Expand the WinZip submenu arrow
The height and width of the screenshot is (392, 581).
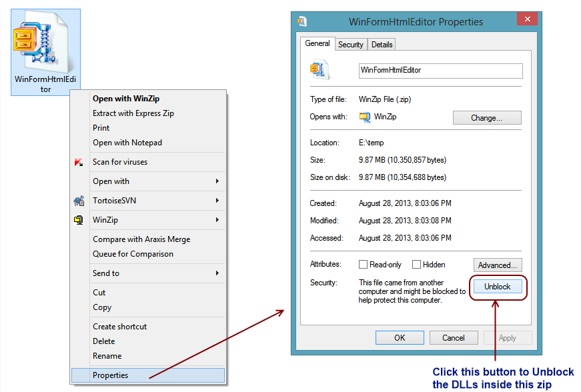coord(217,220)
